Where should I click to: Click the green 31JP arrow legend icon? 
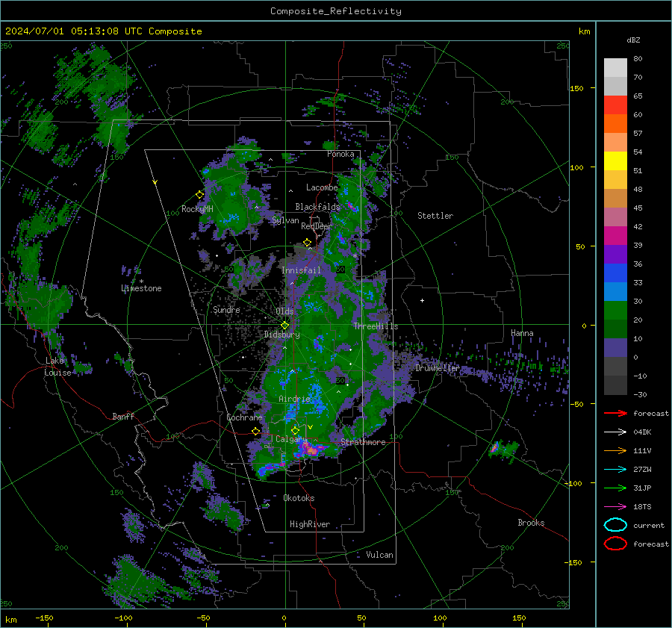point(615,488)
